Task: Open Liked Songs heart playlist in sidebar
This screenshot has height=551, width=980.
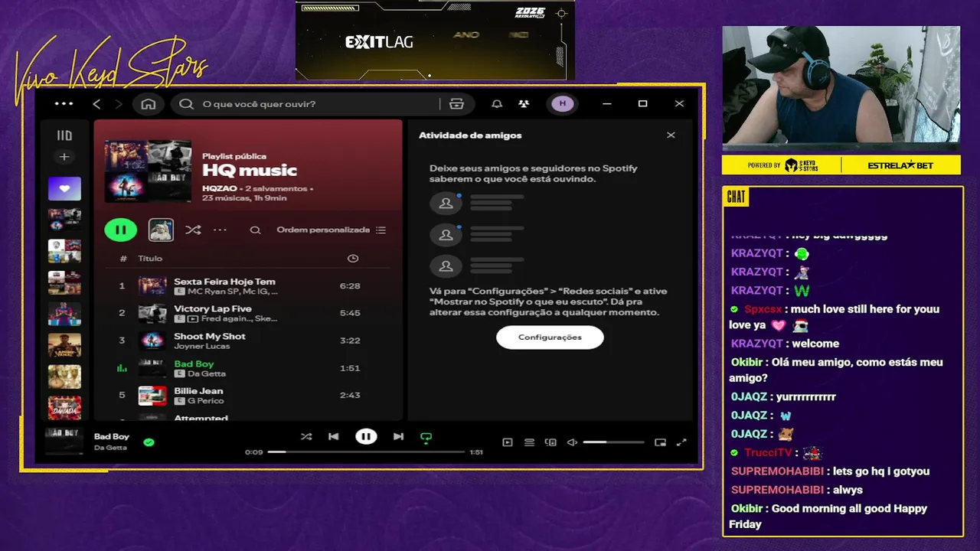Action: [x=64, y=188]
